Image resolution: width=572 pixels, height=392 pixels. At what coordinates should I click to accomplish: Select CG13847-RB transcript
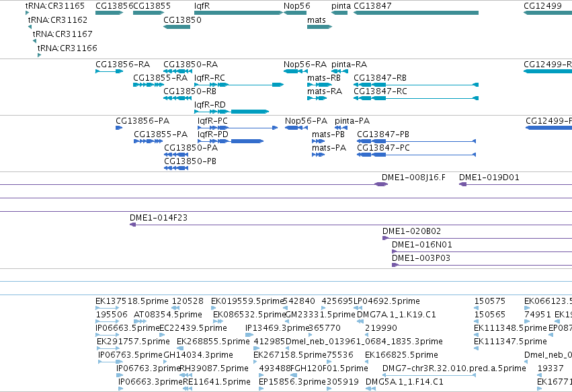[x=416, y=85]
